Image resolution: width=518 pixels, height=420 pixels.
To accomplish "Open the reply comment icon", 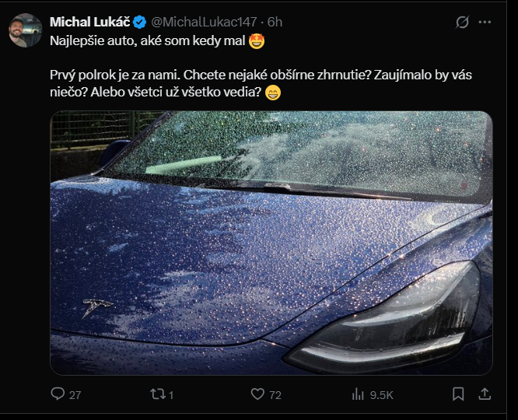I will (x=58, y=394).
